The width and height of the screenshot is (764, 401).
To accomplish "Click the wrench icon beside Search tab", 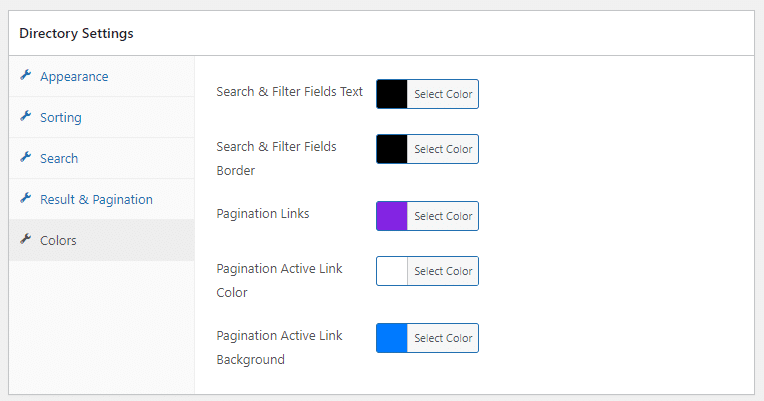I will (x=26, y=157).
